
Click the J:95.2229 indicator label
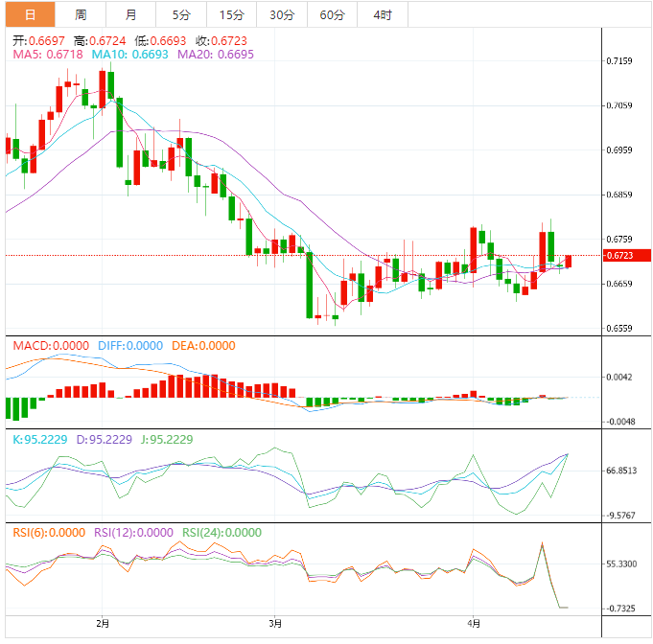[x=167, y=440]
